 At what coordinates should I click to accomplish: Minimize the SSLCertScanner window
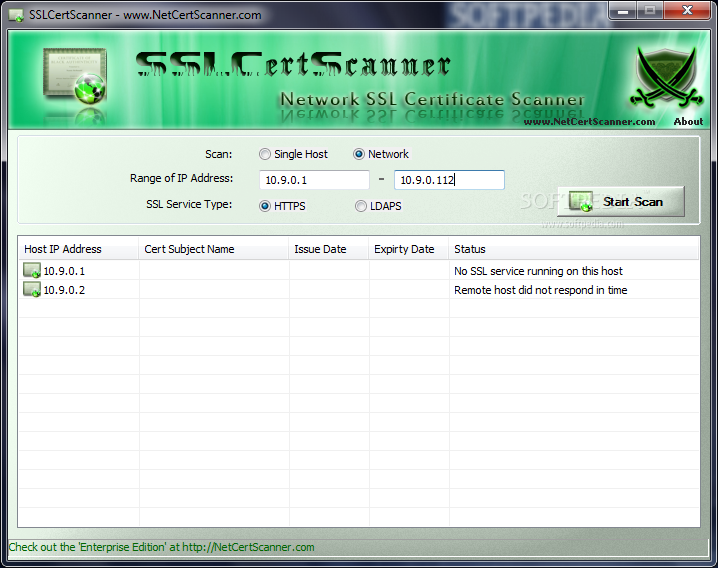623,11
